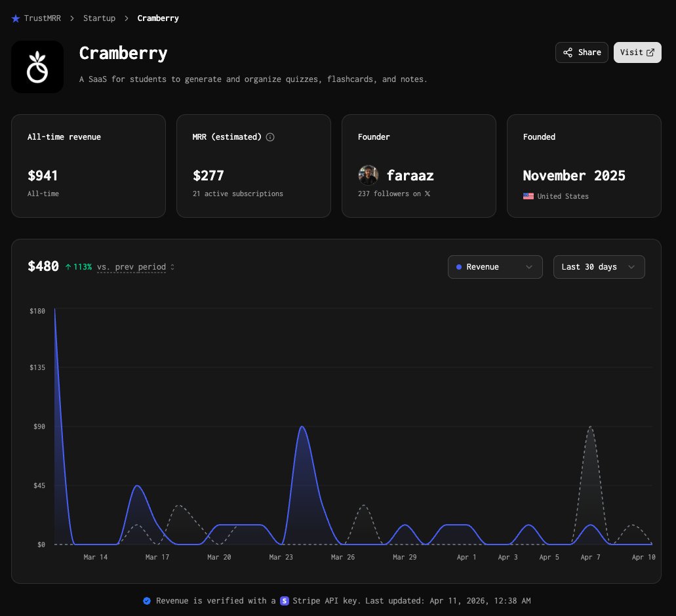Screen dimensions: 676x616
Task: Click the verified checkmark badge icon
Action: [x=147, y=601]
